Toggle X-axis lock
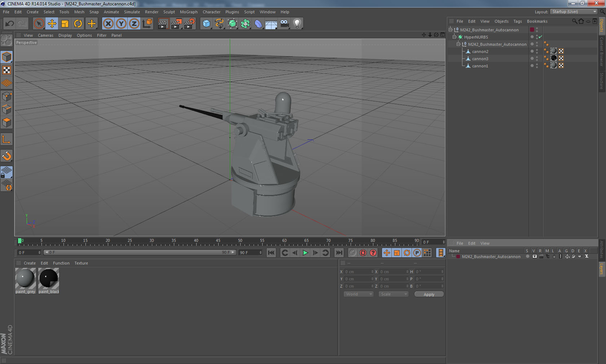606x364 pixels. tap(108, 24)
